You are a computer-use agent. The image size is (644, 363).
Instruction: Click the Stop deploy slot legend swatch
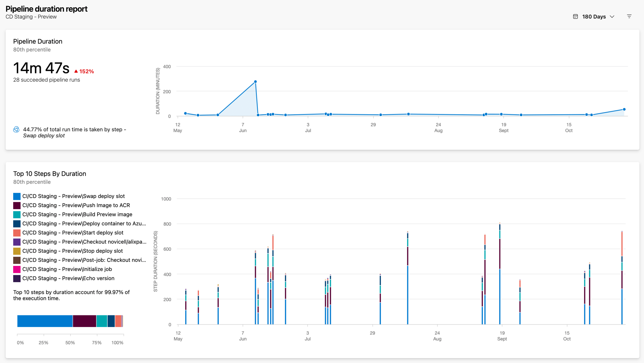(17, 251)
